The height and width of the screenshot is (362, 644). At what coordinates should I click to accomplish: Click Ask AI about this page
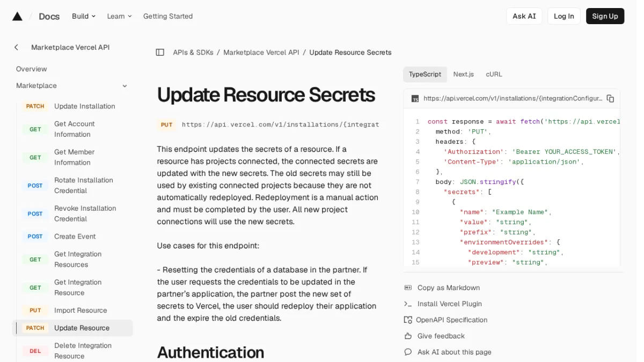coord(455,352)
